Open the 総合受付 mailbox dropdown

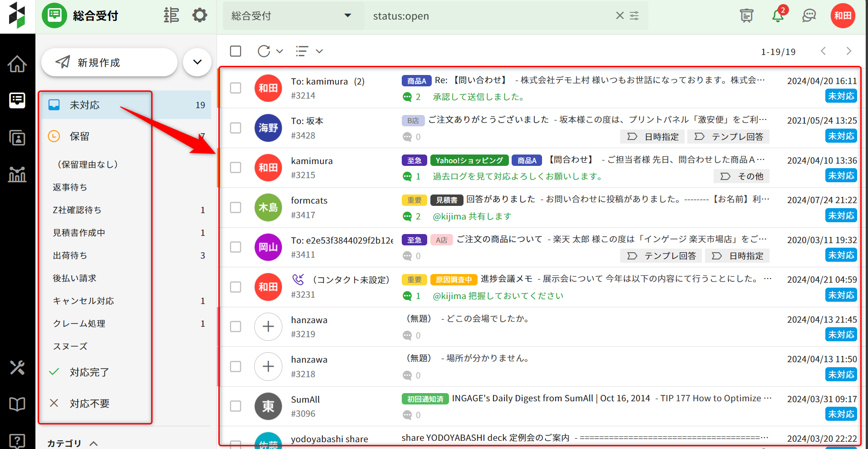coord(291,16)
